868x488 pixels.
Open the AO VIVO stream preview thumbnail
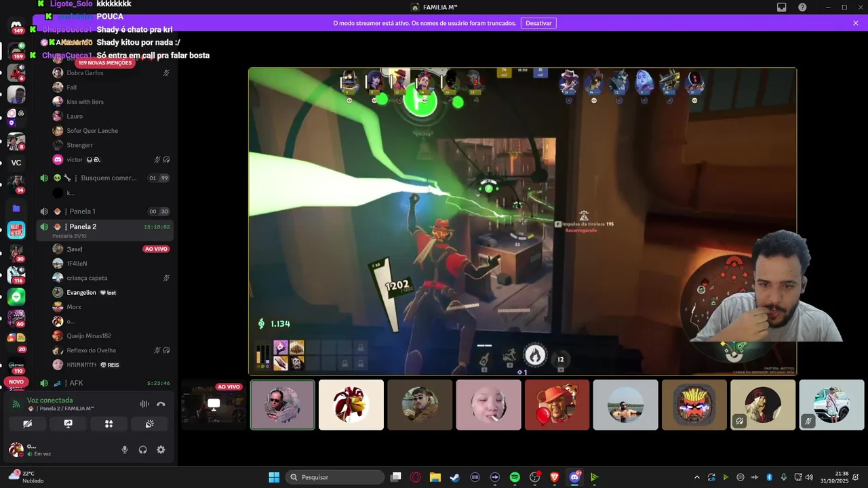point(214,405)
